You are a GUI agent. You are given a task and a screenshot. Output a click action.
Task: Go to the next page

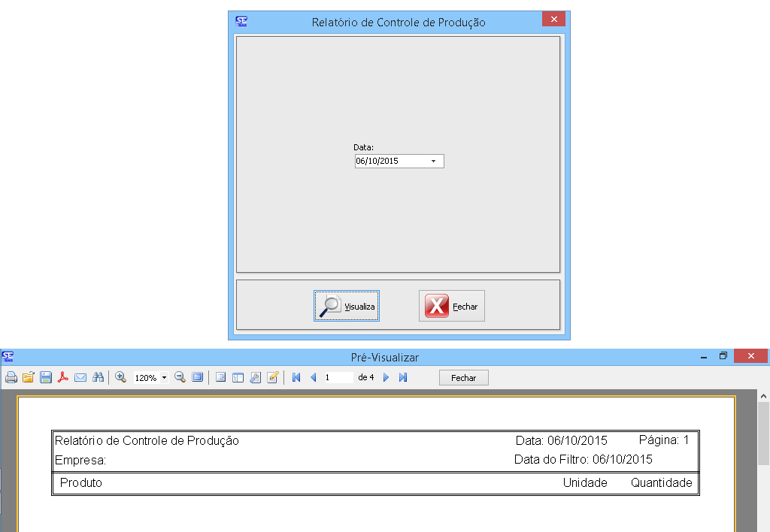(386, 377)
